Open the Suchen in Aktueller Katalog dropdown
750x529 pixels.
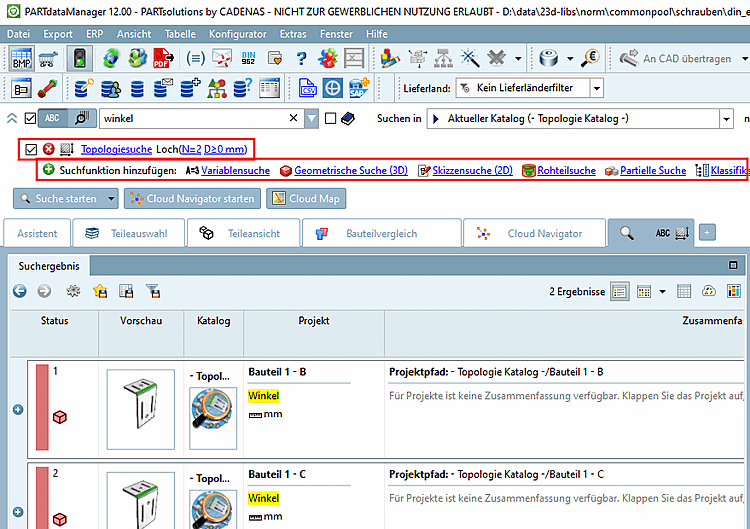pyautogui.click(x=726, y=119)
